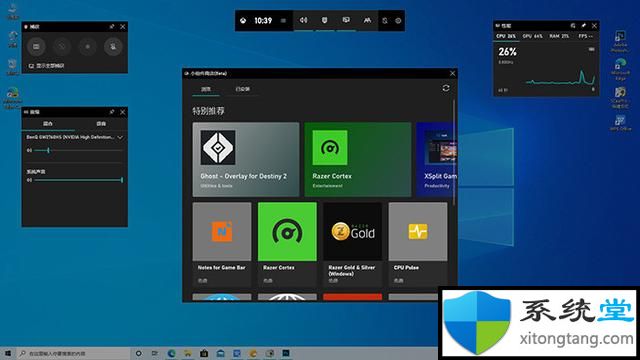This screenshot has width=640, height=360.
Task: Open File Explorer from the taskbar
Action: (x=188, y=353)
